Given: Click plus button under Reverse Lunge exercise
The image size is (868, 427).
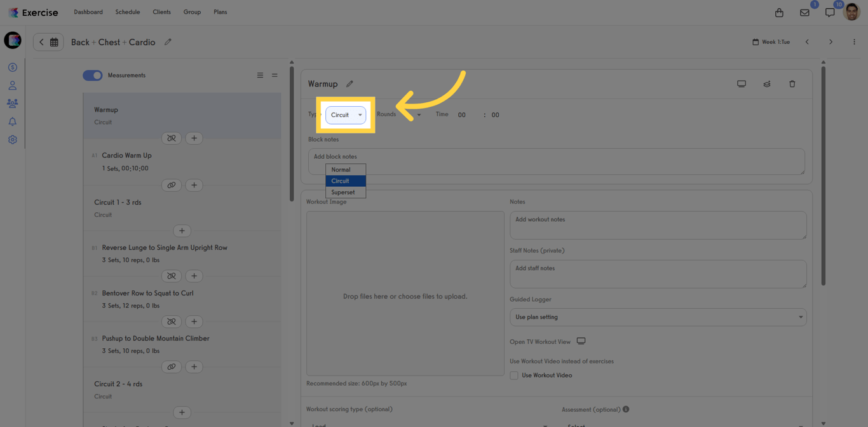Looking at the screenshot, I should (194, 276).
